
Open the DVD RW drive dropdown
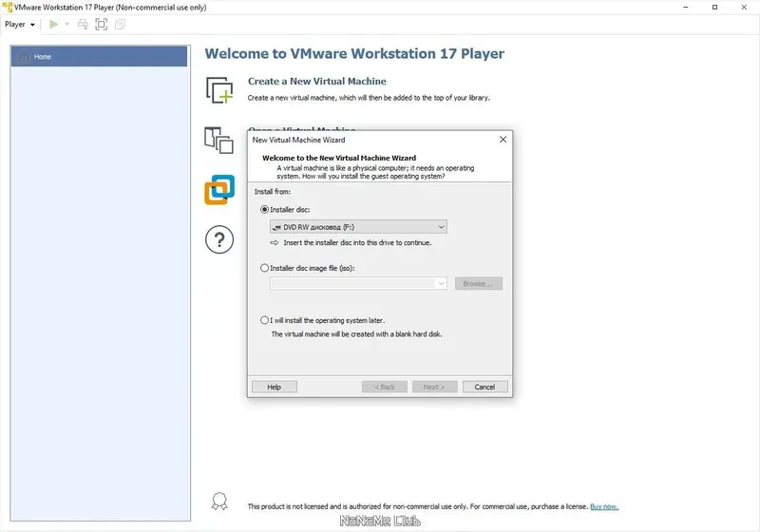358,227
